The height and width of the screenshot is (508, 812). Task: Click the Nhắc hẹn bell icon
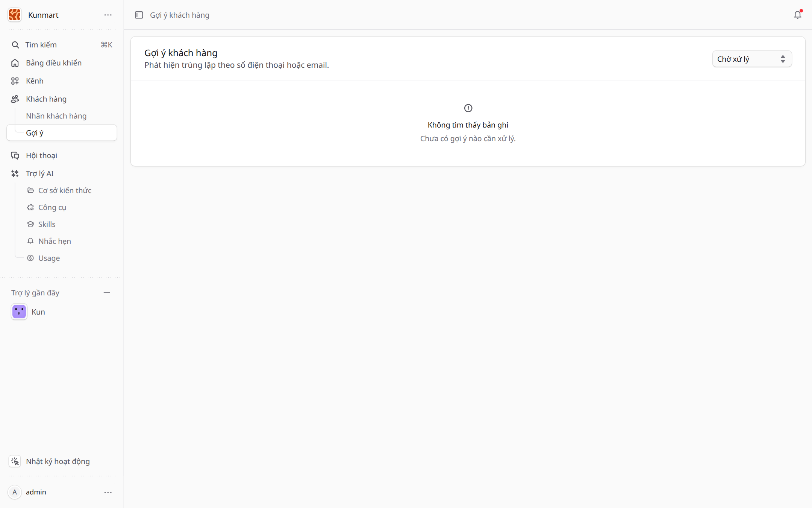pyautogui.click(x=30, y=241)
